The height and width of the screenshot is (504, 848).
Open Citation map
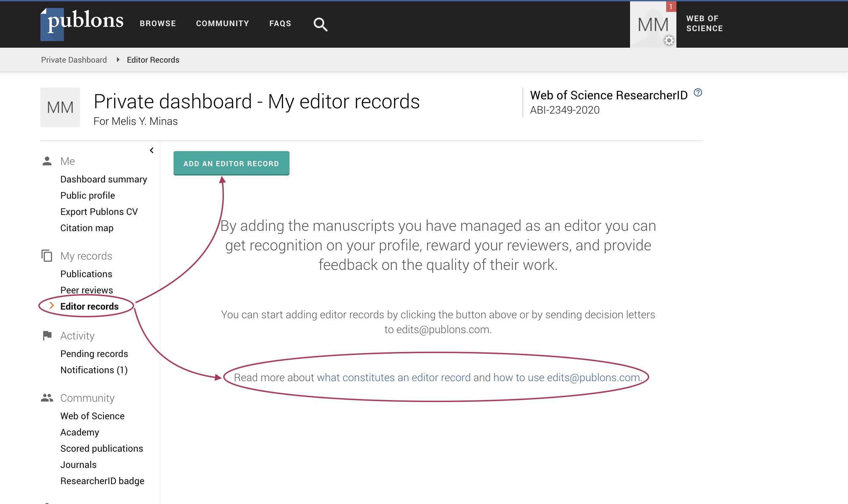pos(87,228)
